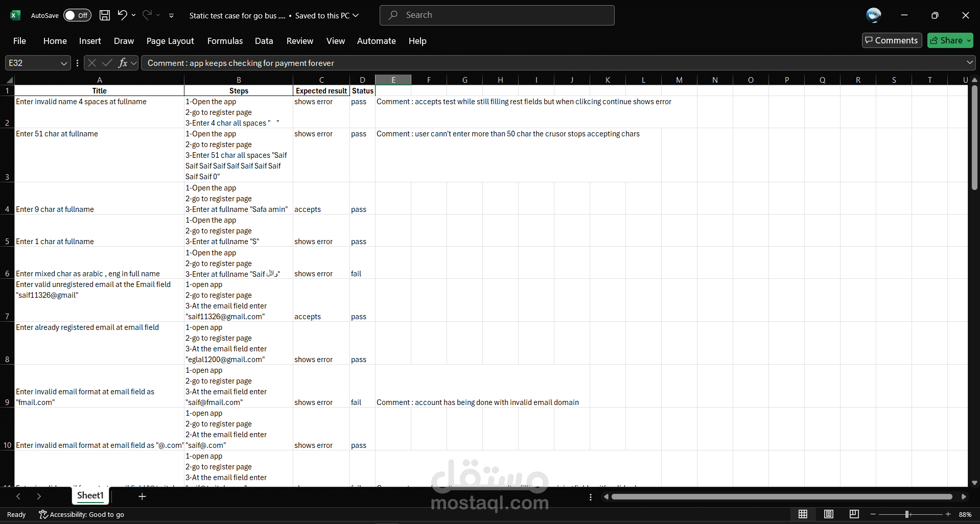Select Normal view icon in status bar

(803, 514)
